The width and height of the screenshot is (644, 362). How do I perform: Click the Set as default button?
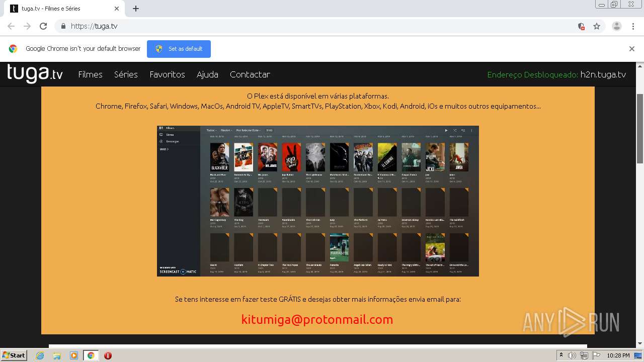[179, 49]
